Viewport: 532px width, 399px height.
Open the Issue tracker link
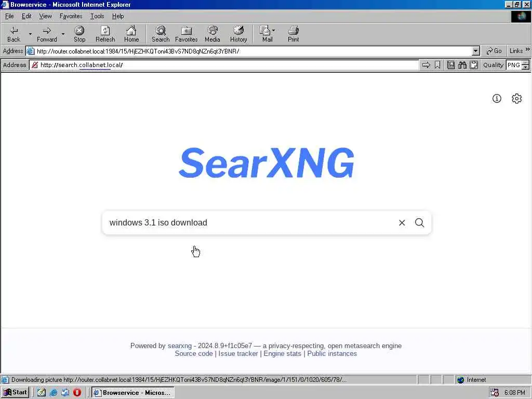[x=238, y=353]
